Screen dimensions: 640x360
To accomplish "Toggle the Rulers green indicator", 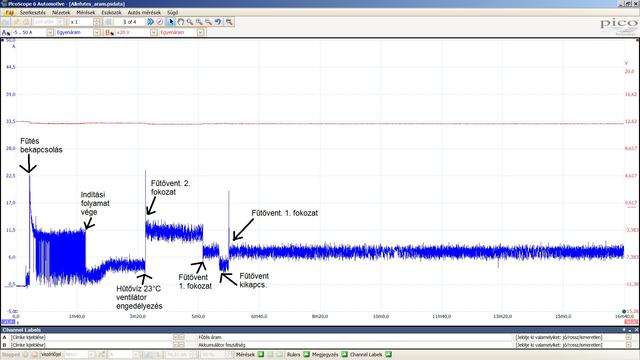I will [x=307, y=355].
